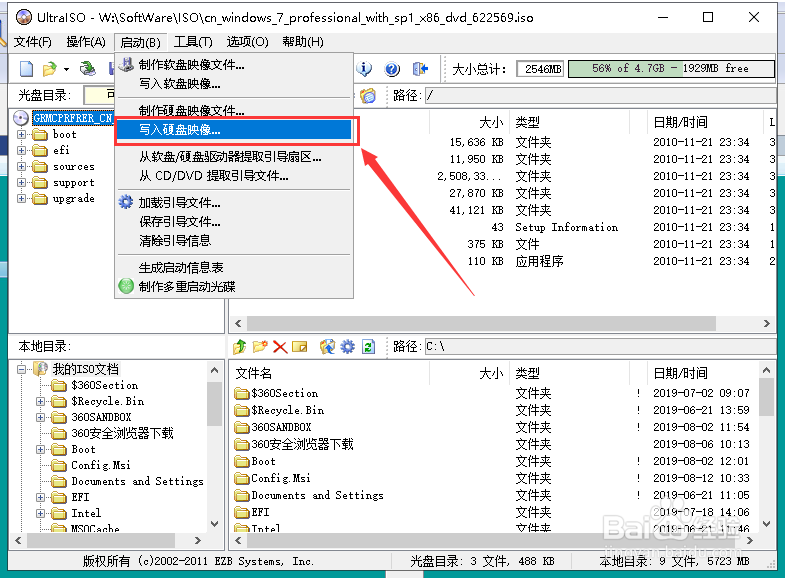
Task: Click the refresh icon in local toolbar
Action: (x=368, y=346)
